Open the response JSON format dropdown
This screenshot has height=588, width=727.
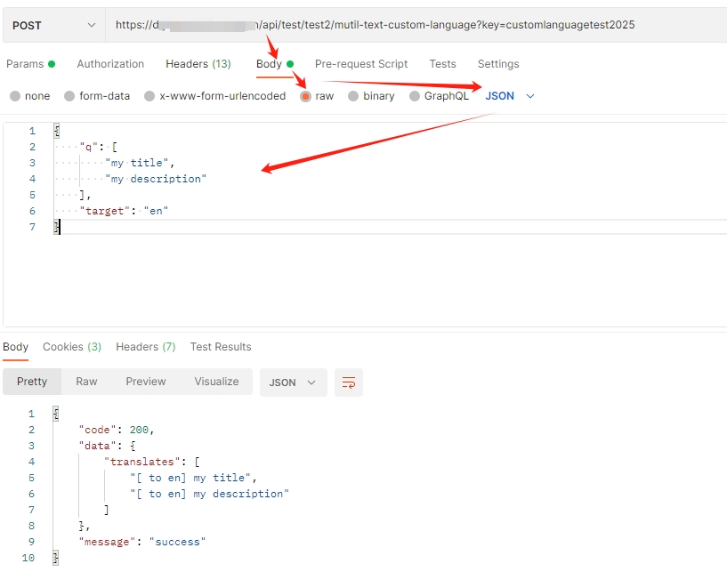(x=293, y=383)
